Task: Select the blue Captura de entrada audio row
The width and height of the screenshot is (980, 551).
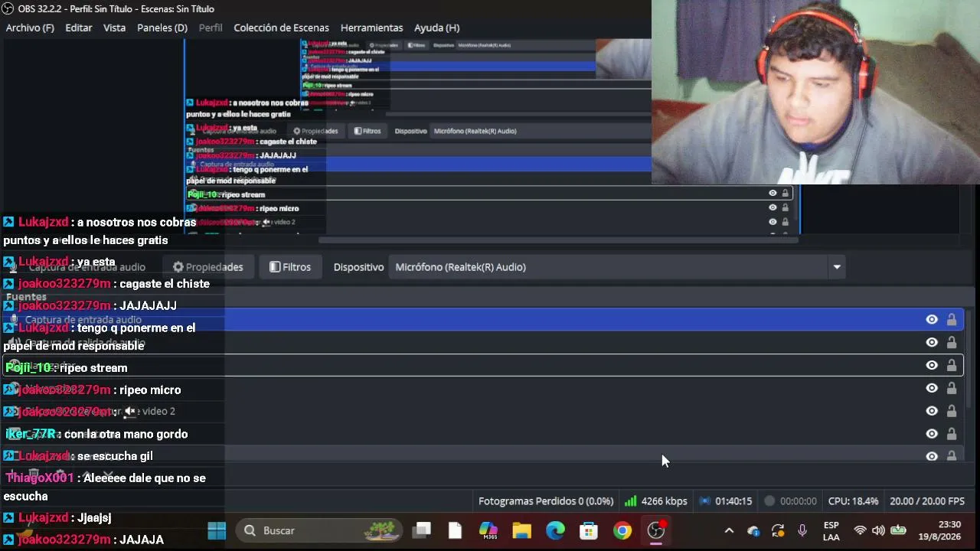Action: point(482,320)
